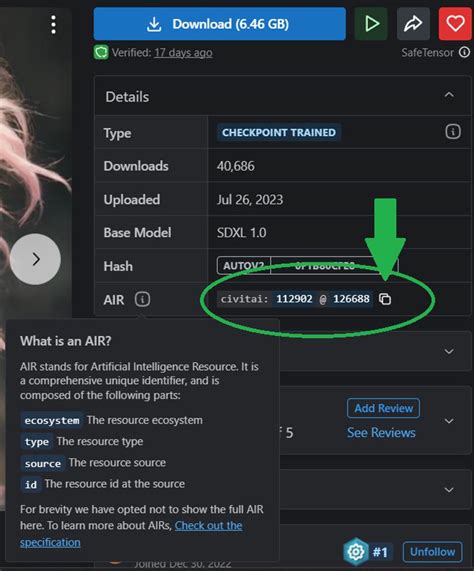Expand the section chevron below reviews
Image resolution: width=474 pixels, height=571 pixels.
point(449,490)
